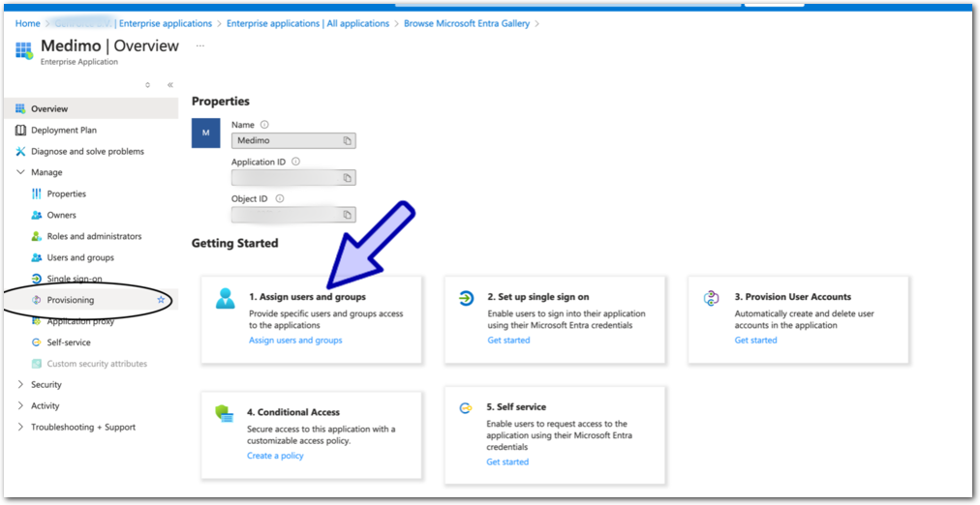Screen dimensions: 980x505
Task: Click the Create a policy link
Action: [275, 456]
